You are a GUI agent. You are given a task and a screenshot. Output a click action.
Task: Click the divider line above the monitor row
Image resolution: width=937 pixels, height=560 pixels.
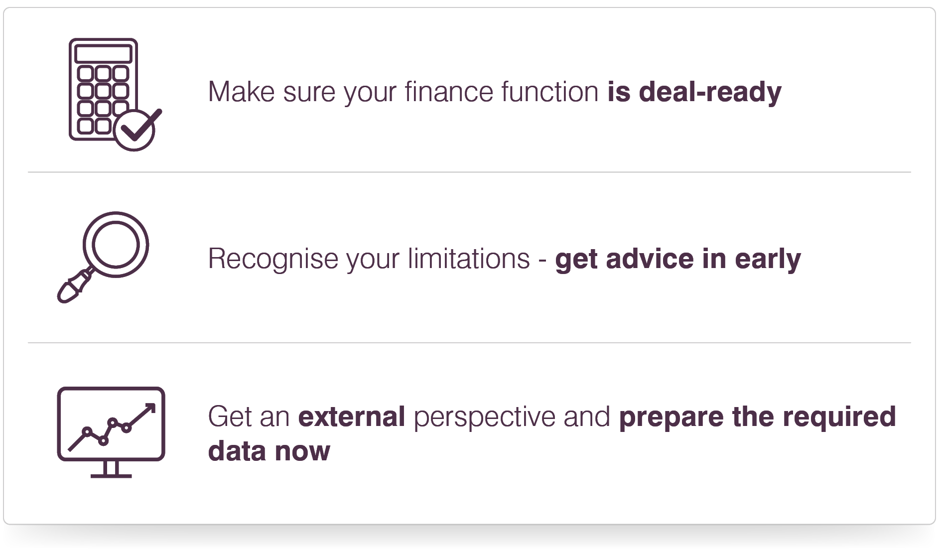click(x=469, y=342)
